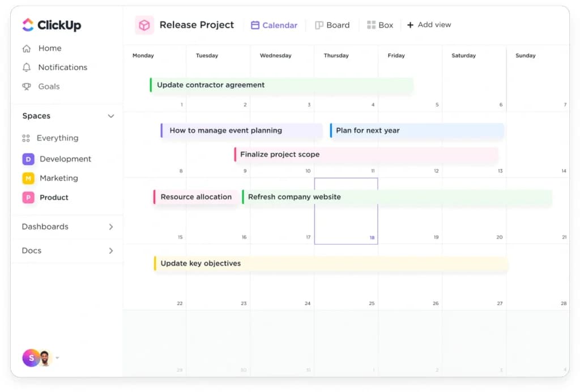Click the Wednesday column header
This screenshot has height=392, width=580.
pos(276,56)
